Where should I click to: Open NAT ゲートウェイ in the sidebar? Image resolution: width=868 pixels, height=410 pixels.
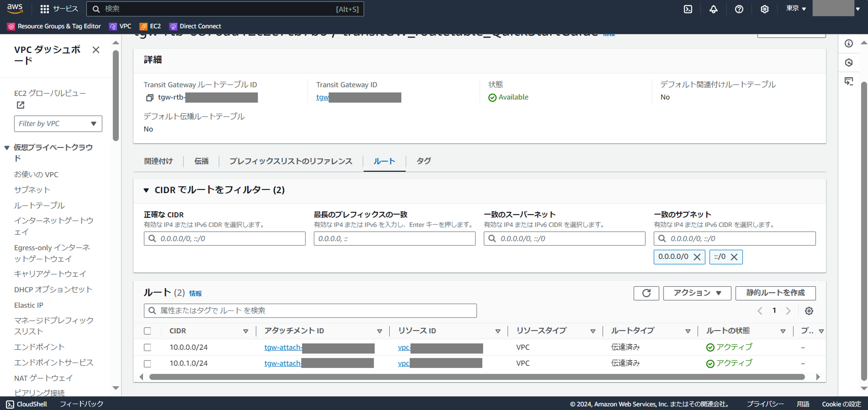pyautogui.click(x=43, y=378)
